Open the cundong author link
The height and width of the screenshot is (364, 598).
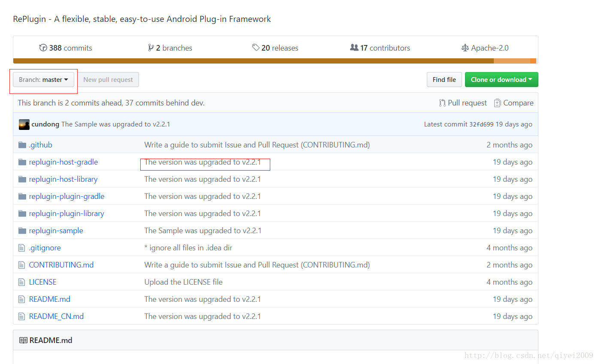[x=45, y=124]
